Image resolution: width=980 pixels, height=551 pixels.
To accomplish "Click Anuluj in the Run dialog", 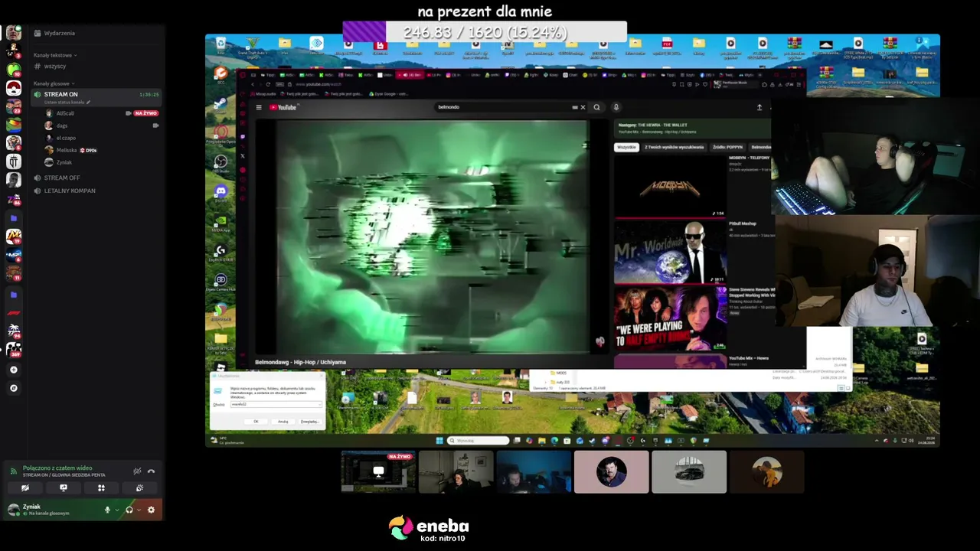I will coord(283,422).
